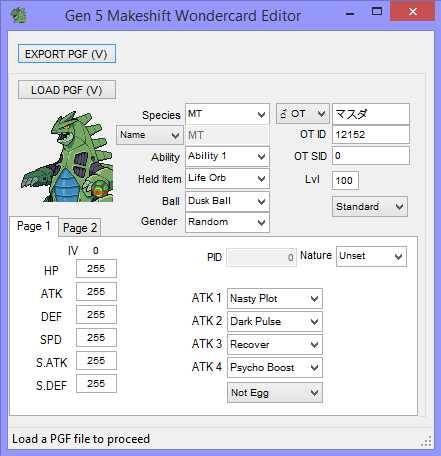This screenshot has width=441, height=456.
Task: Close the Wondercard Editor window
Action: click(x=413, y=12)
